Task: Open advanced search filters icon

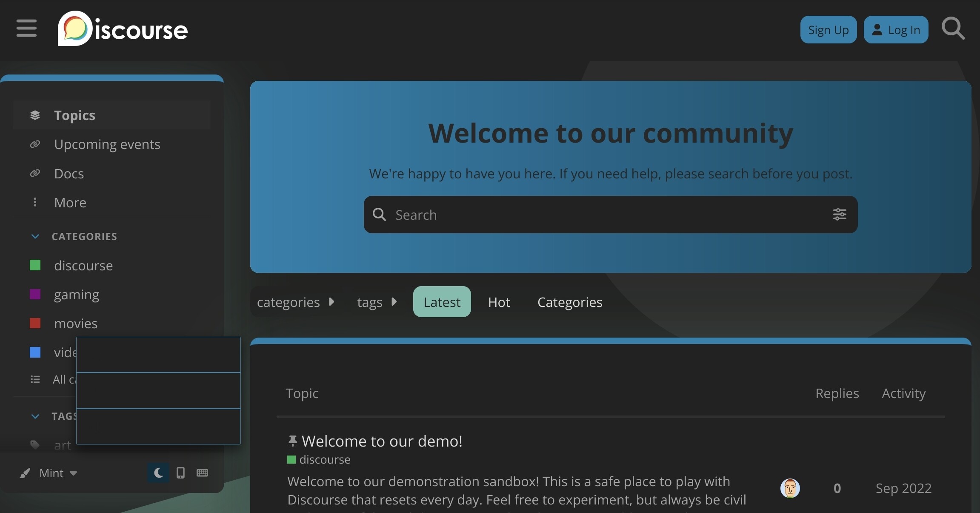Action: 839,214
